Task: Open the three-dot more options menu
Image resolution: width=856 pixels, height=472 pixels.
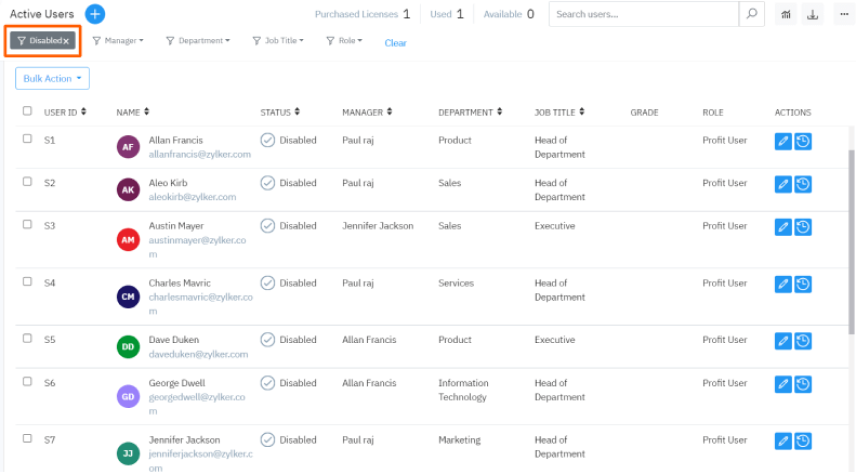Action: coord(844,14)
